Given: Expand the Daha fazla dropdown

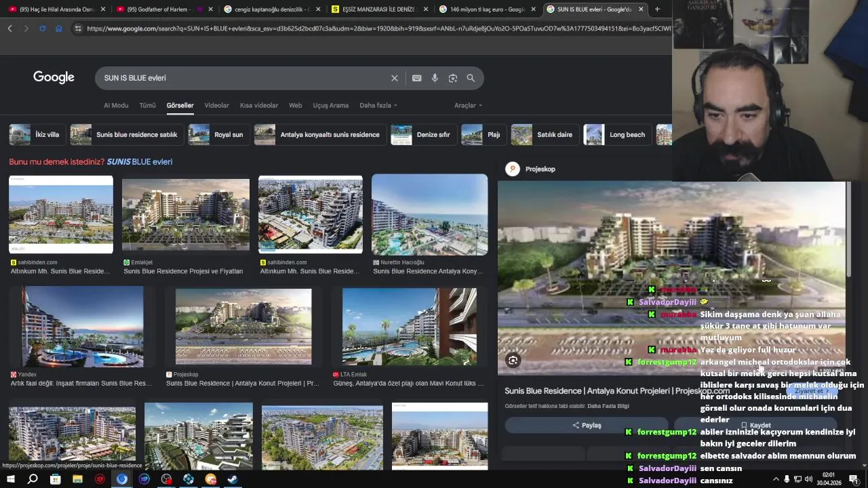Looking at the screenshot, I should [378, 106].
